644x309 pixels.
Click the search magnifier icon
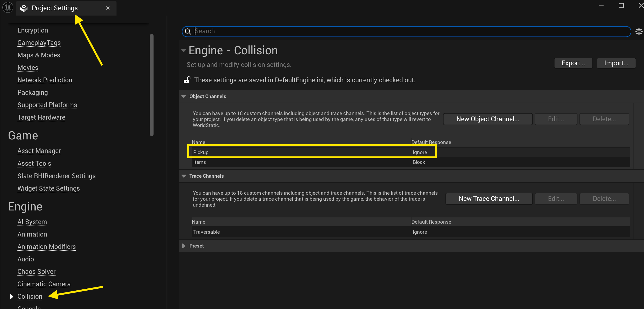[x=188, y=31]
